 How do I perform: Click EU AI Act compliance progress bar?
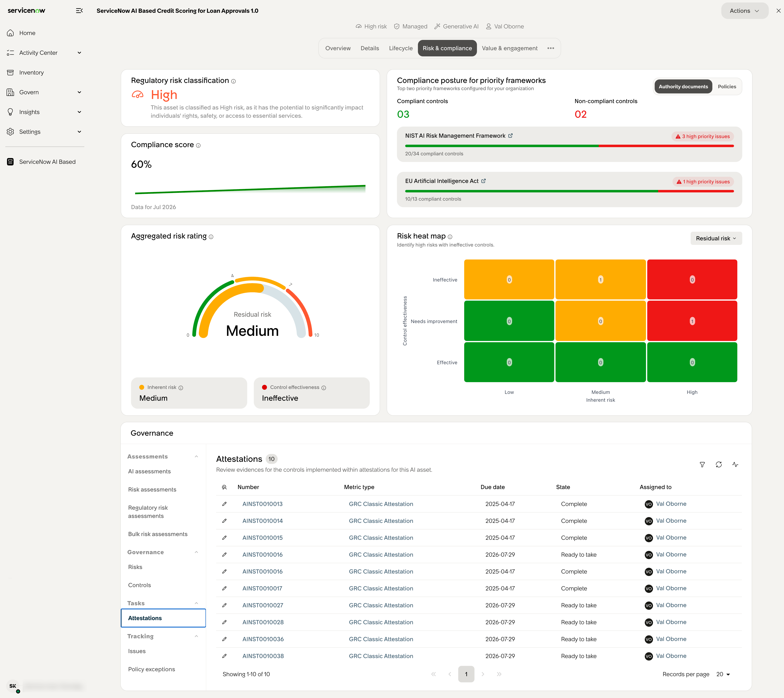coord(569,191)
